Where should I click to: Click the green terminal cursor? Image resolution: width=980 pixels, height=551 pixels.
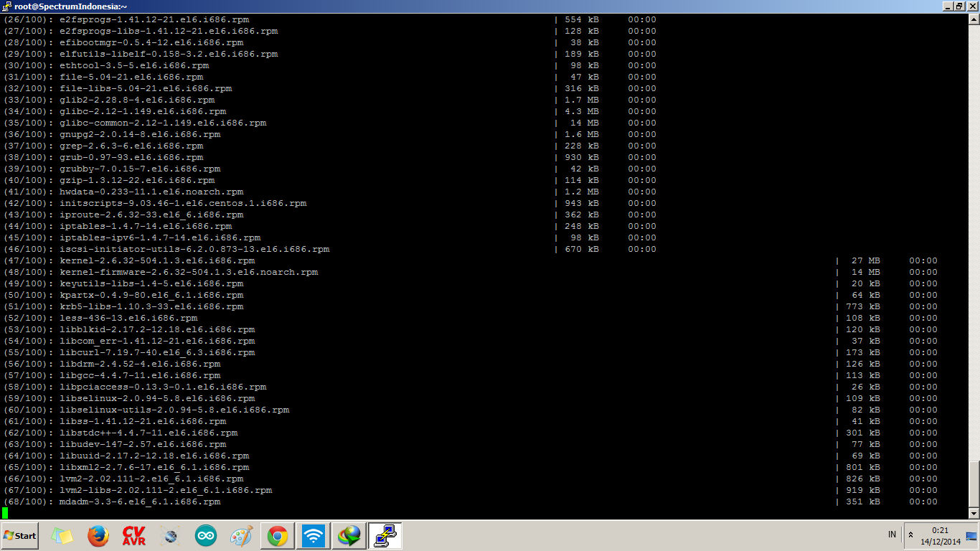[x=5, y=513]
